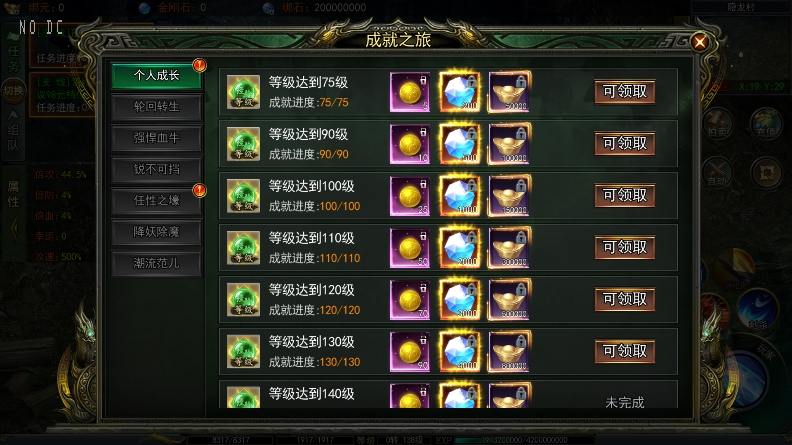Claim the 等级达到100级 reward with 可领取
The image size is (792, 445).
coord(625,195)
